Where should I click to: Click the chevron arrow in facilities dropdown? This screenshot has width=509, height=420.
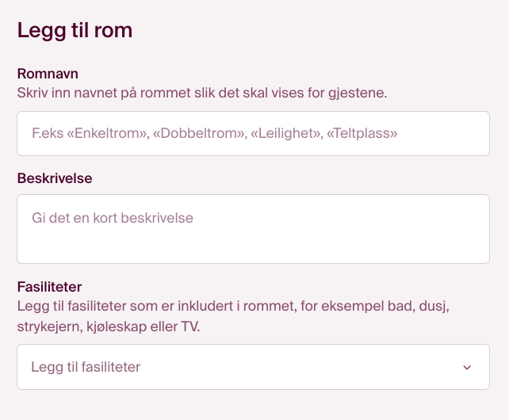(467, 368)
